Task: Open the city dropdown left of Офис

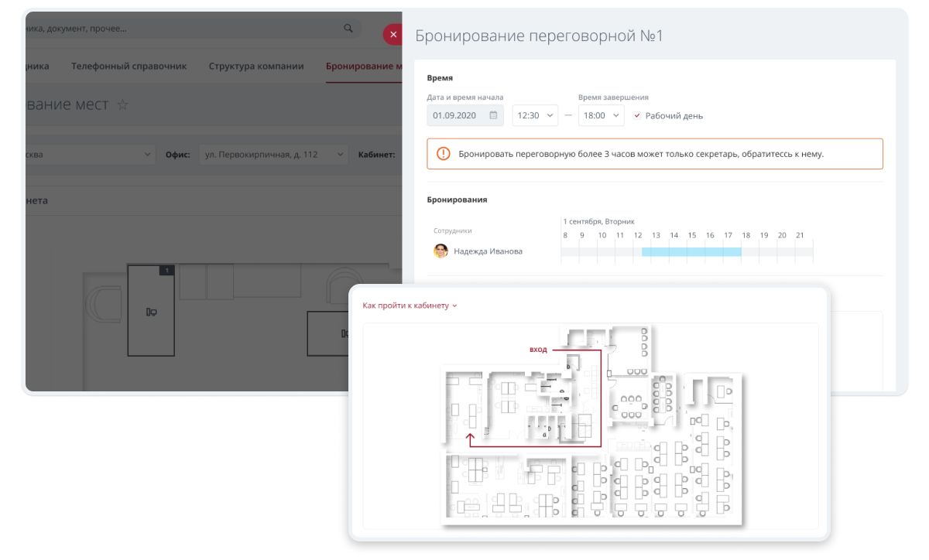Action: (x=91, y=155)
